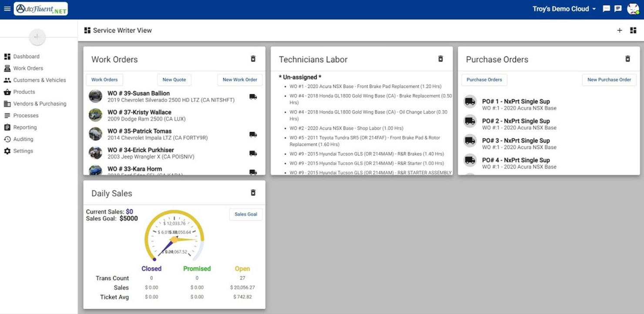Select the Work Orders list tab
Image resolution: width=644 pixels, height=314 pixels.
[104, 80]
